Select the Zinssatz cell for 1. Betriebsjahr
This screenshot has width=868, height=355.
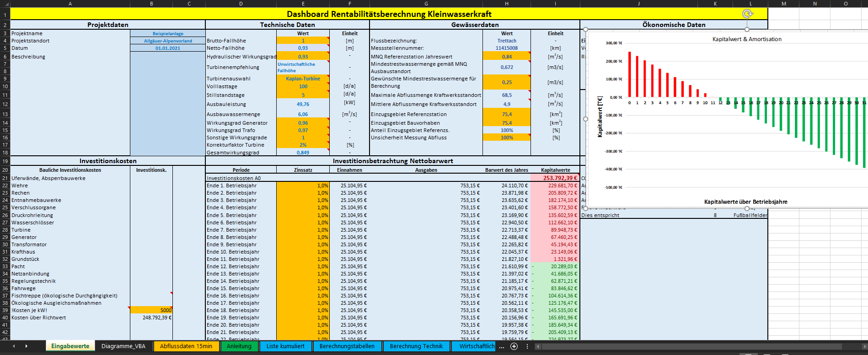tap(303, 185)
